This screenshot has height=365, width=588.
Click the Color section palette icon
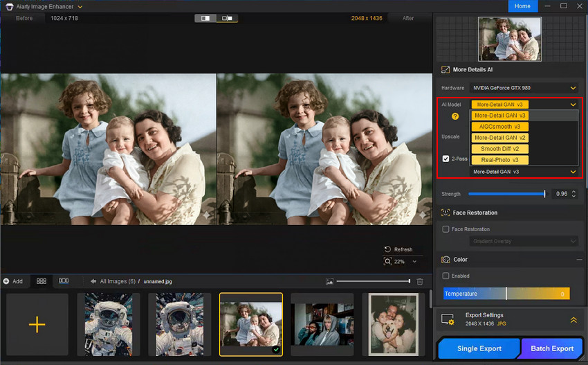(x=445, y=260)
